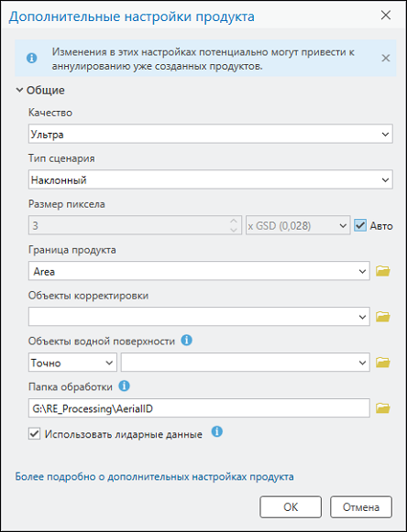Uncheck the Авто pixel size checkbox
The height and width of the screenshot is (532, 407).
[360, 225]
